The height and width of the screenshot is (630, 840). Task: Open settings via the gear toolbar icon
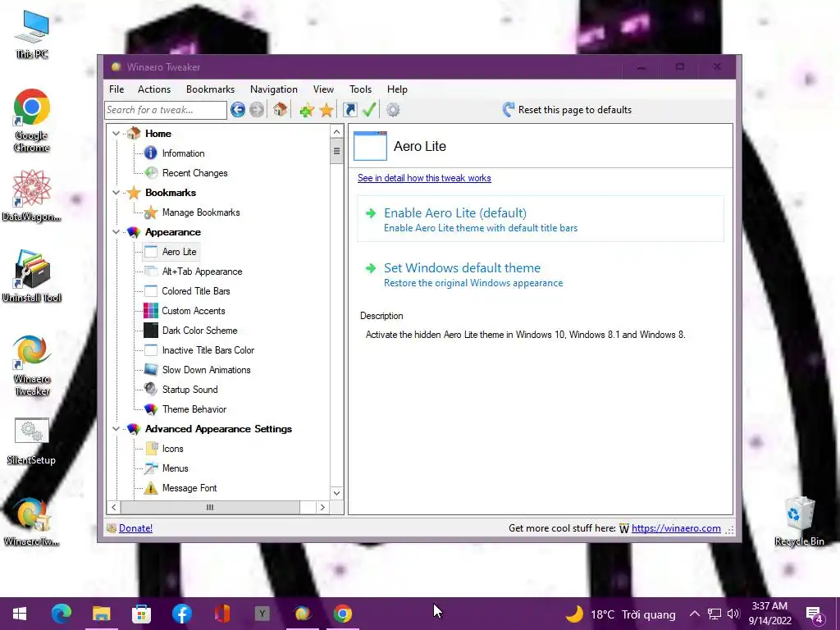point(393,110)
